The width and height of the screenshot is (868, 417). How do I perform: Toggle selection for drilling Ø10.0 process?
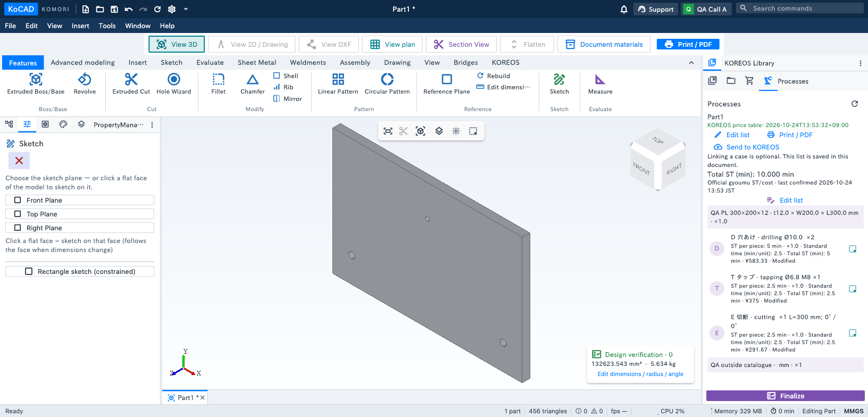853,249
